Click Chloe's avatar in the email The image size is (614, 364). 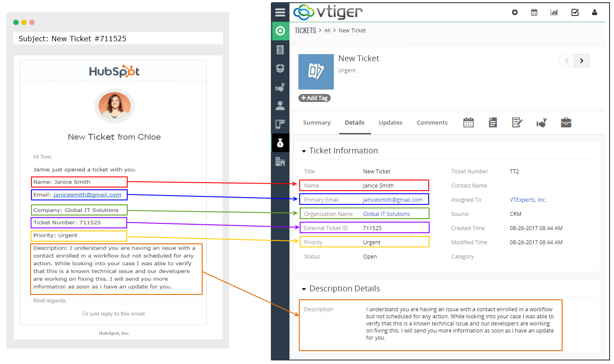(114, 106)
